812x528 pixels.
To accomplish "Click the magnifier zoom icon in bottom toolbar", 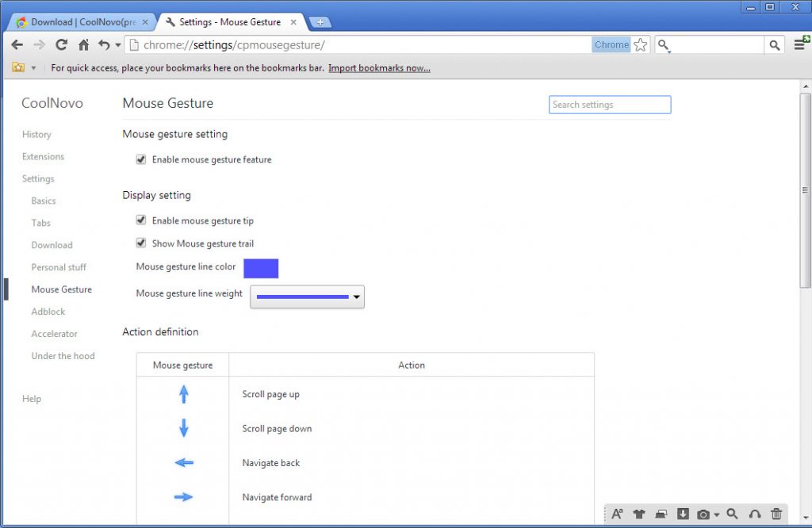I will [x=732, y=514].
